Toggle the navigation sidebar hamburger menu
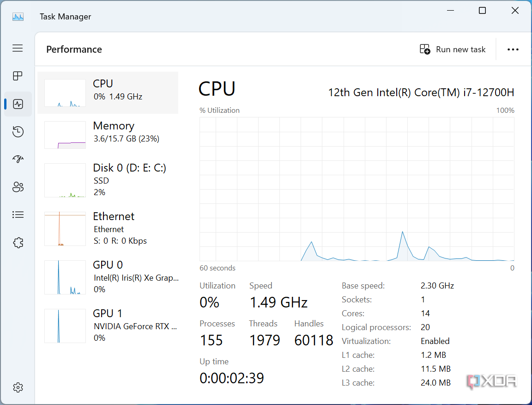Screen dimensions: 532x405 click(x=18, y=48)
